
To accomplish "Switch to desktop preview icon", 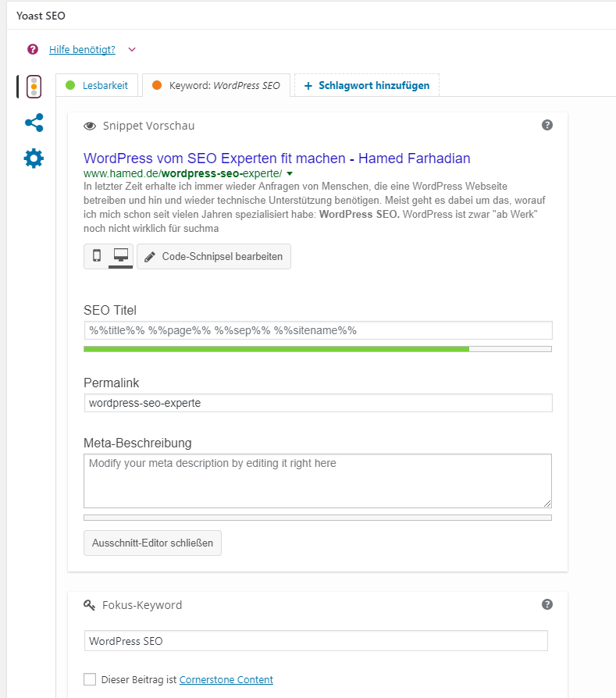I will click(120, 256).
